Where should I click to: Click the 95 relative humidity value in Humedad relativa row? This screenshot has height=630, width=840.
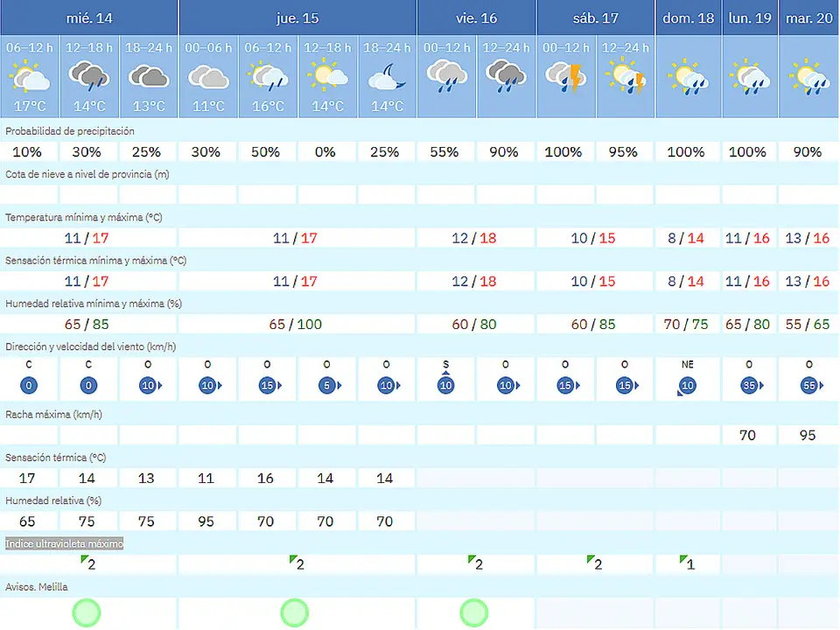[x=206, y=521]
